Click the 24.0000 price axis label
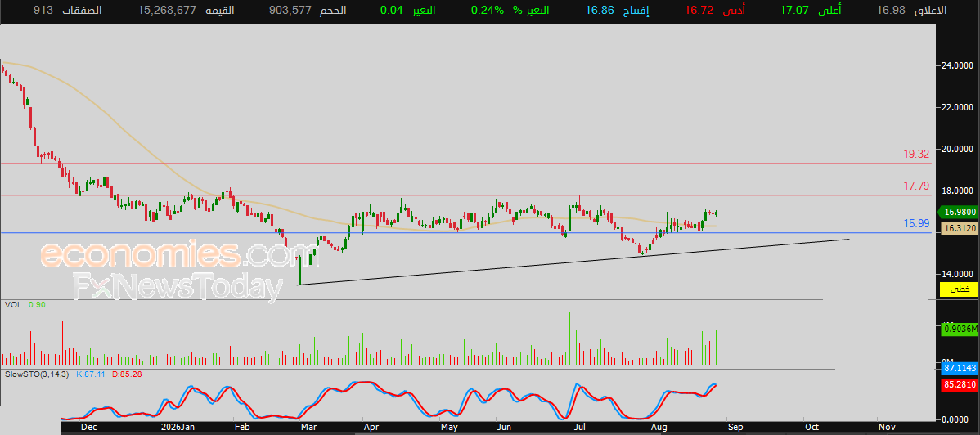 pos(959,65)
